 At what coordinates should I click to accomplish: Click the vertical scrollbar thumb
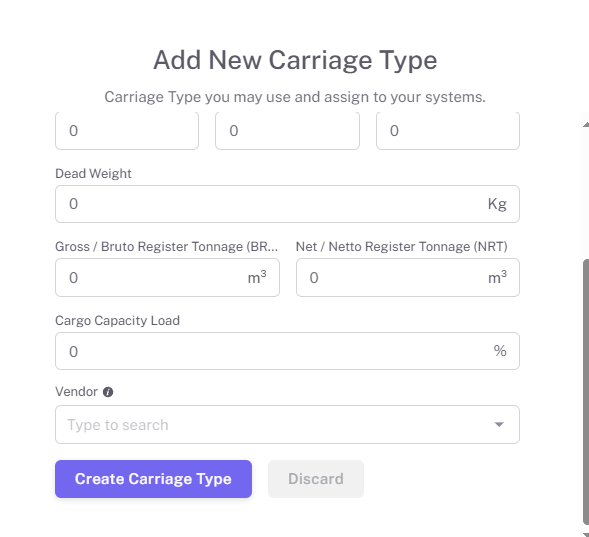tap(586, 392)
